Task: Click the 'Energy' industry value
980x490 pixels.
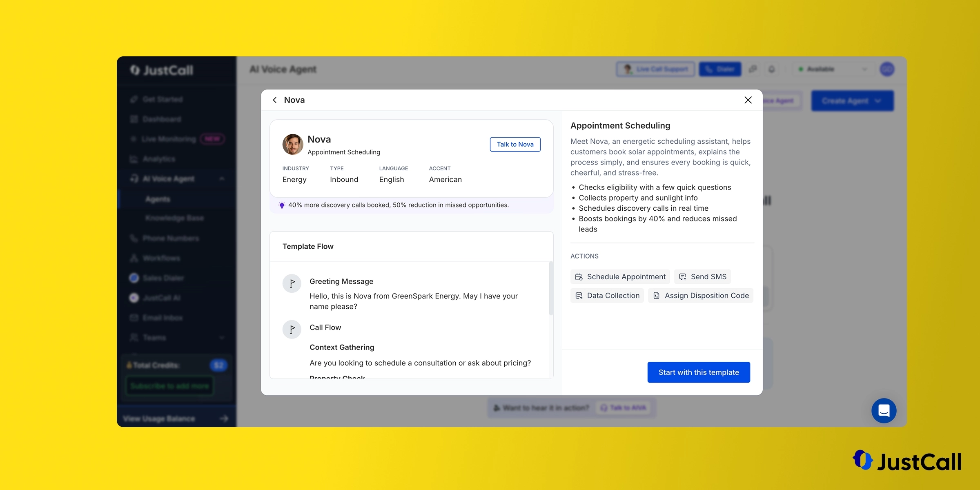Action: 294,180
